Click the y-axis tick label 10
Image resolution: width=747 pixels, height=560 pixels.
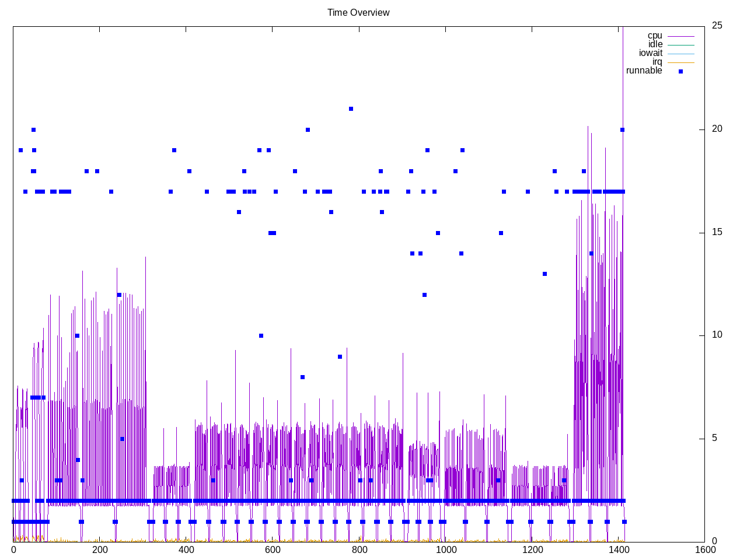(717, 335)
